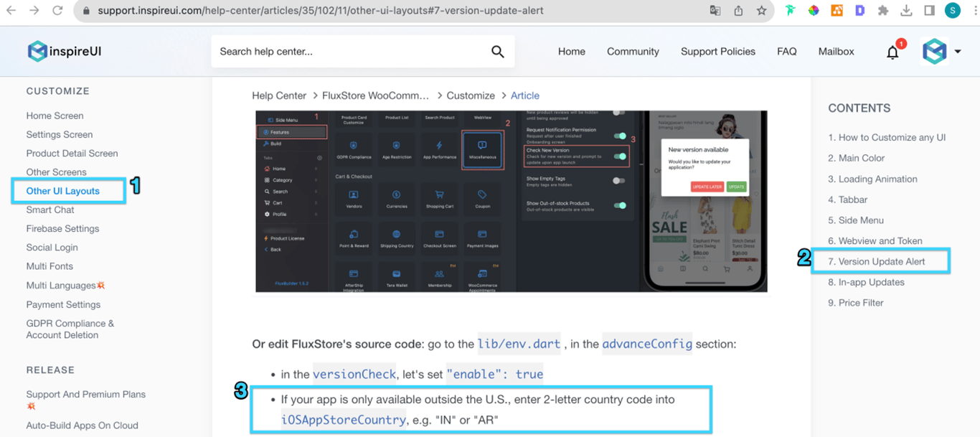The height and width of the screenshot is (437, 980).
Task: Click the site info lock icon in address bar
Action: click(85, 11)
